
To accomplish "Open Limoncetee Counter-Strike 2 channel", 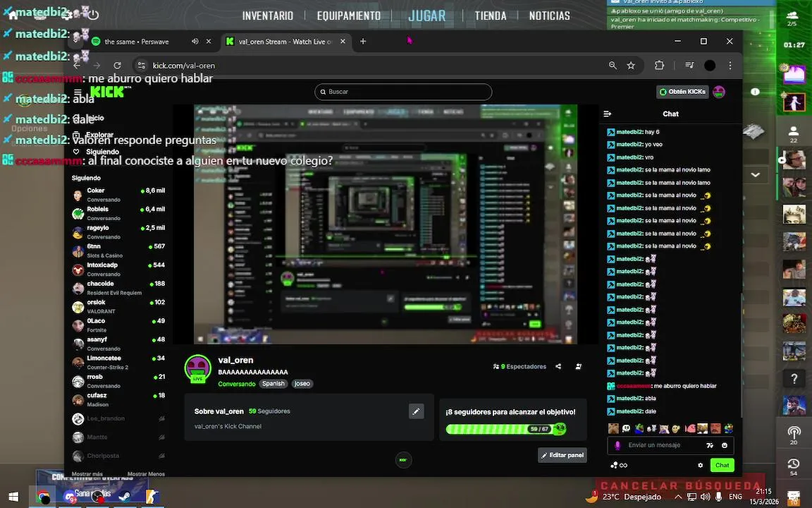I will (x=118, y=363).
